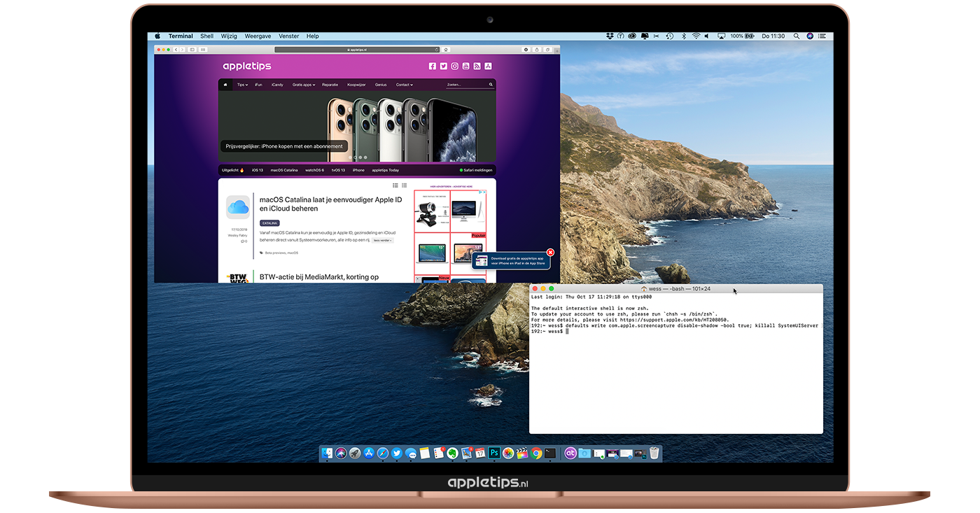Open the Koopwijzer nav link

356,85
